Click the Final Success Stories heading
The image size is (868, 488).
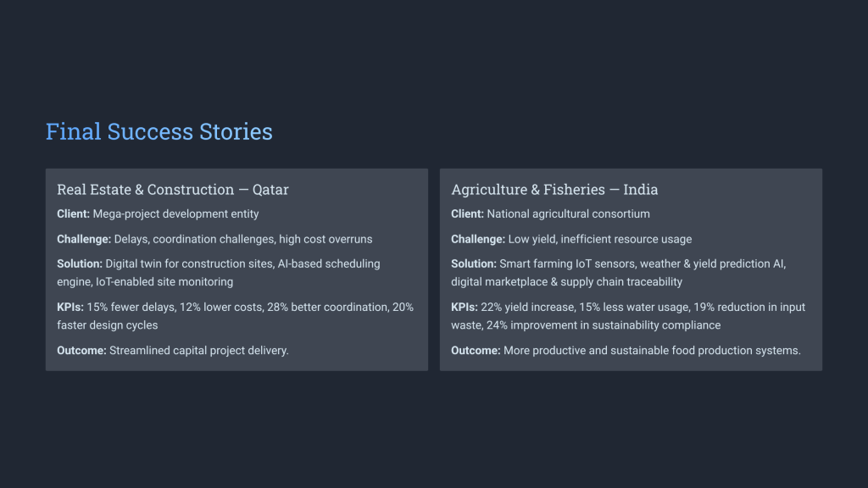click(159, 132)
